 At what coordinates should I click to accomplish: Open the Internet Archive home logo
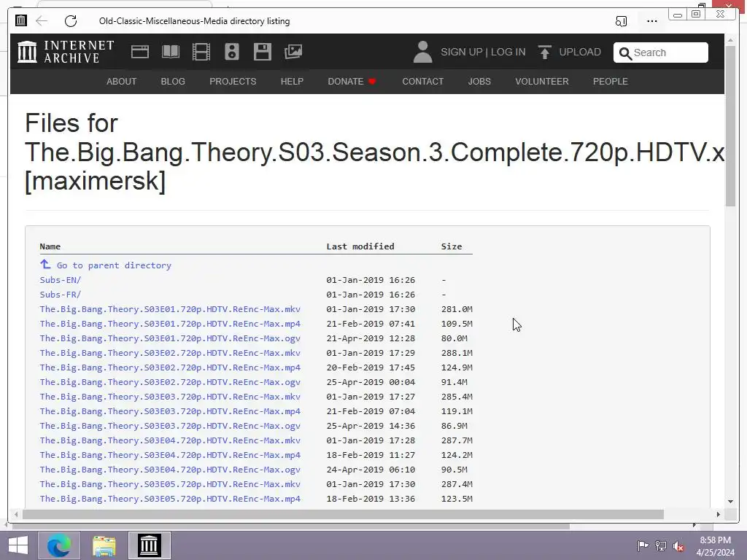coord(66,52)
